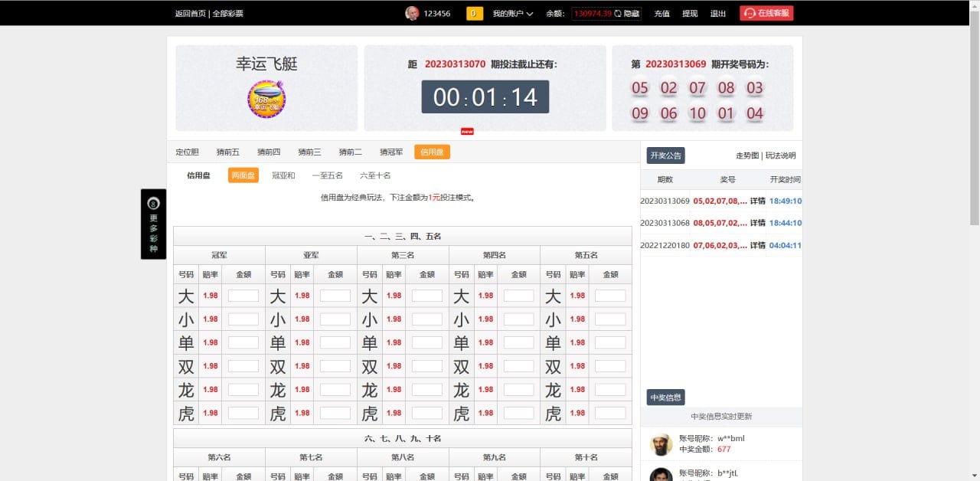Click the 冠军 大 amount input field
Image resolution: width=980 pixels, height=481 pixels.
point(243,295)
